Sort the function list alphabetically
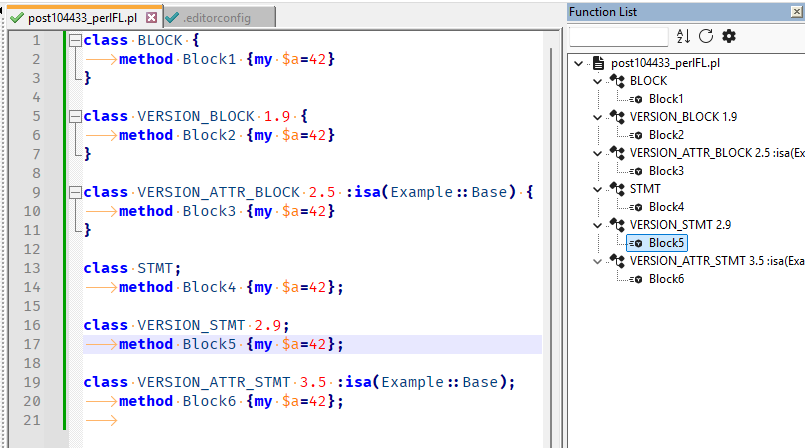The image size is (805, 448). point(683,36)
